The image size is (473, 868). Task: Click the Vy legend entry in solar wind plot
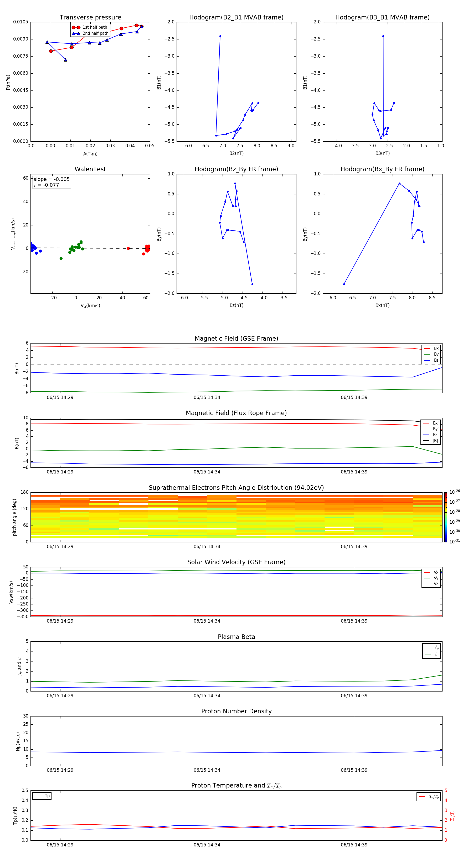431,578
